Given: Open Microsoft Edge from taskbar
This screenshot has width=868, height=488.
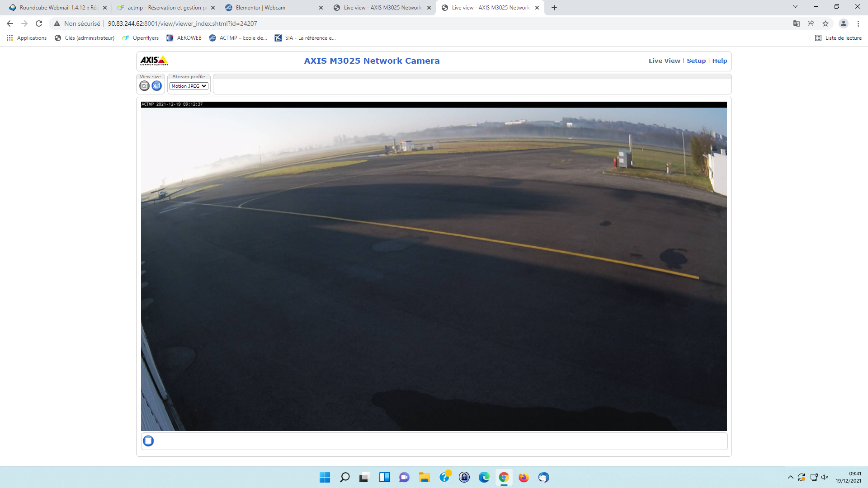Looking at the screenshot, I should (484, 477).
